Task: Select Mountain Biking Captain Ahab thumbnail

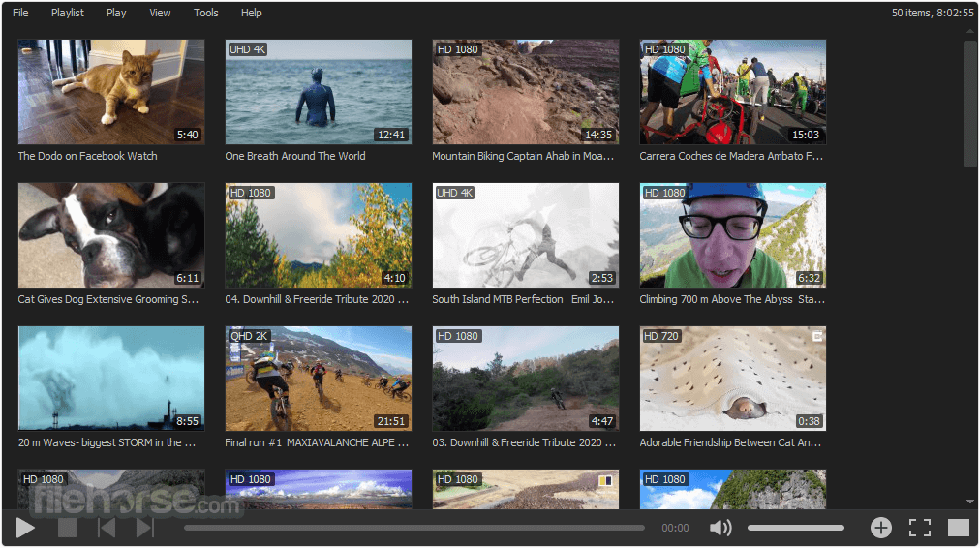Action: click(526, 93)
